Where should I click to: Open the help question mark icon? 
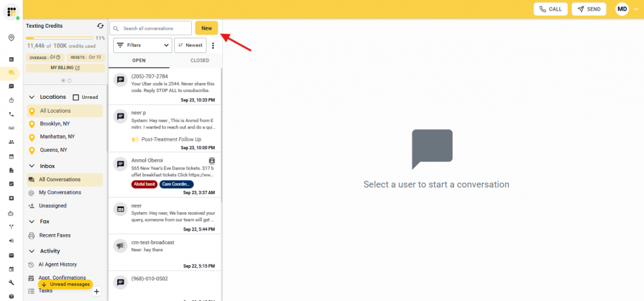click(11, 296)
